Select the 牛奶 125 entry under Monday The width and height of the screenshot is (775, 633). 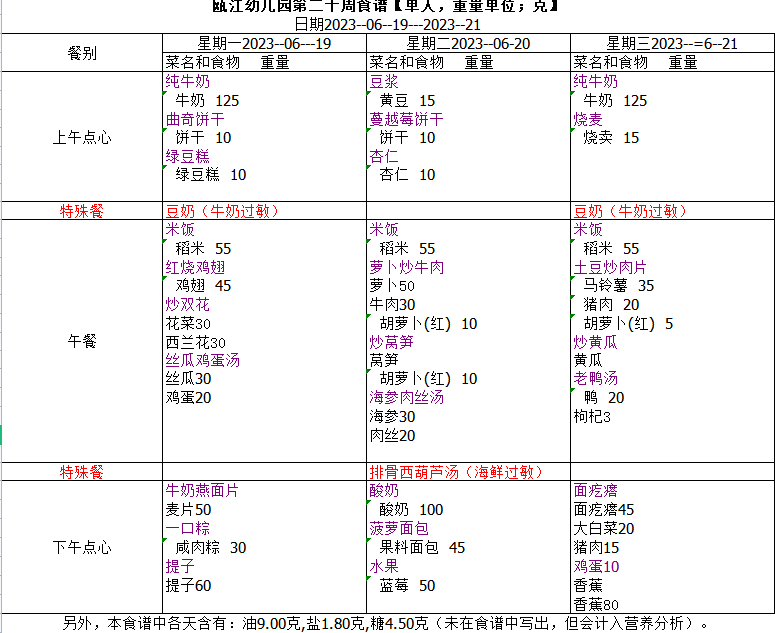(x=207, y=100)
